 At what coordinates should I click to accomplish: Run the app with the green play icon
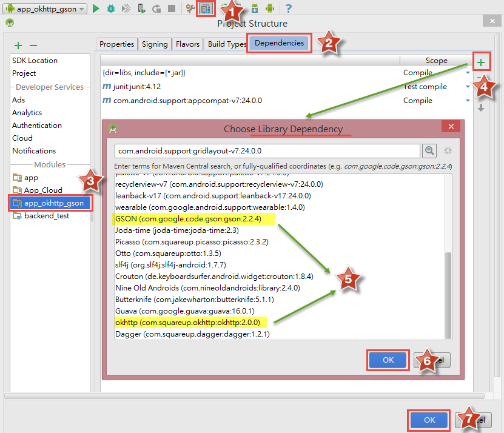(x=96, y=8)
